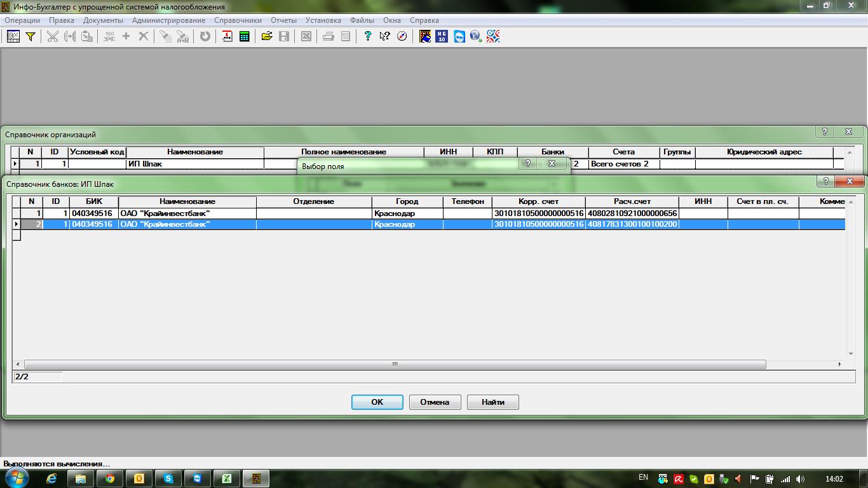Confirm with the OK button

pos(377,402)
